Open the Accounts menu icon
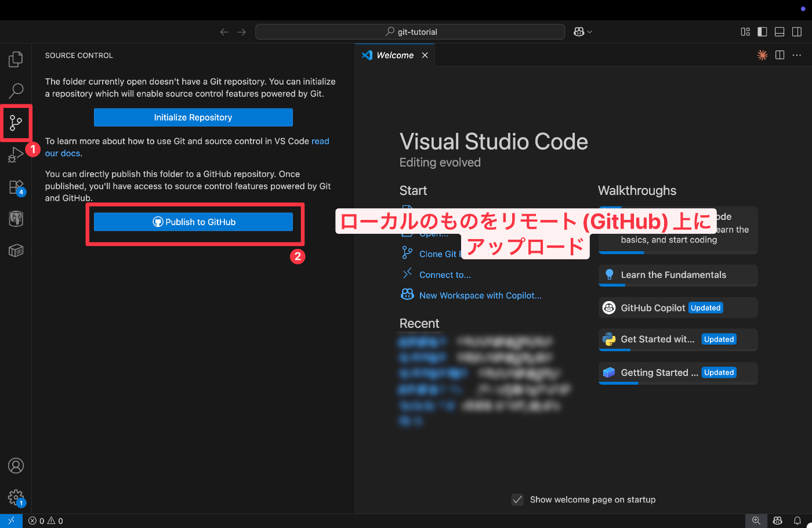The width and height of the screenshot is (812, 528). (16, 466)
